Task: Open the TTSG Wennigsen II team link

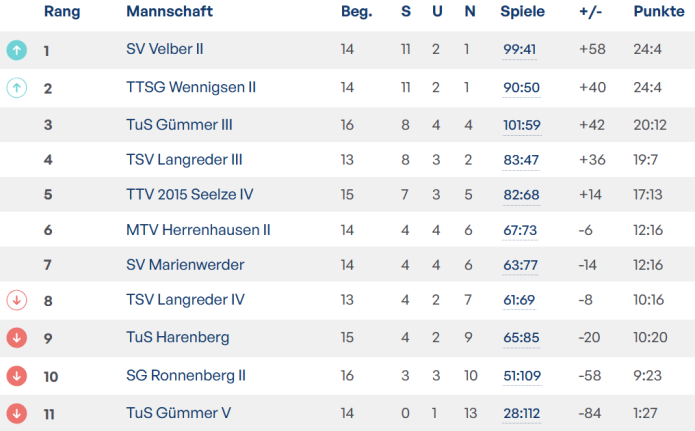Action: point(190,88)
